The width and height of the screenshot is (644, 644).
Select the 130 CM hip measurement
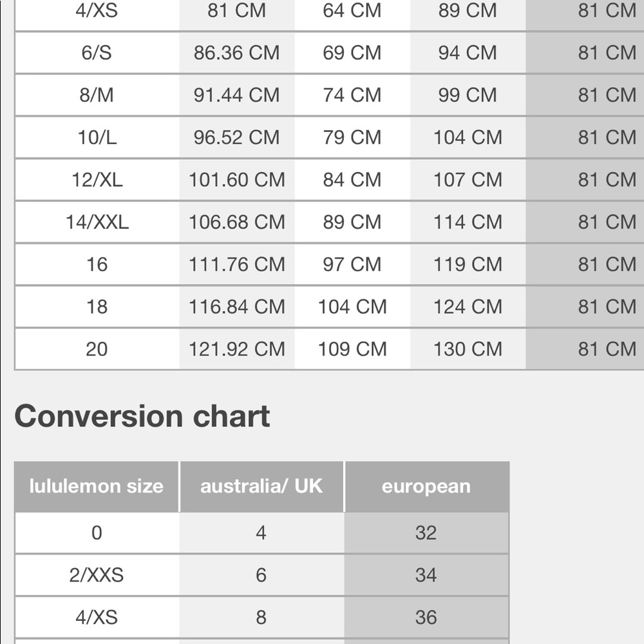point(468,349)
